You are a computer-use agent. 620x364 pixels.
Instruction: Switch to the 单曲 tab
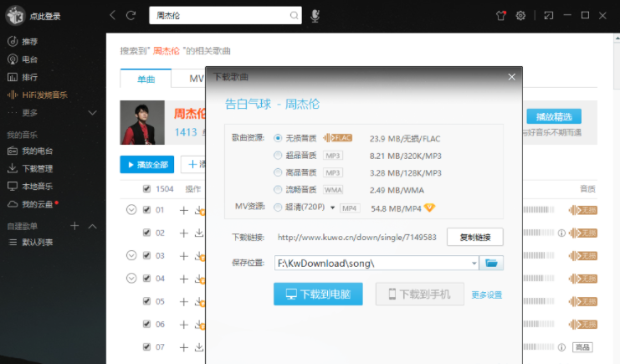coord(146,79)
